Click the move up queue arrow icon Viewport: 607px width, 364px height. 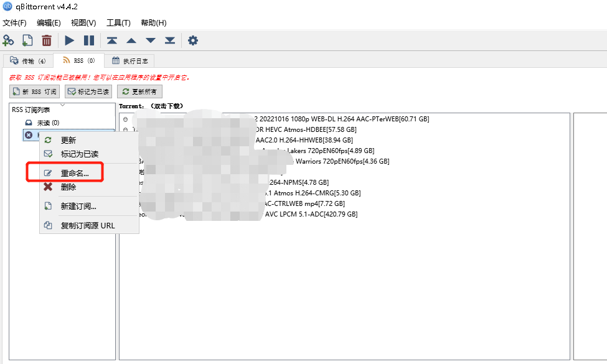coord(131,40)
